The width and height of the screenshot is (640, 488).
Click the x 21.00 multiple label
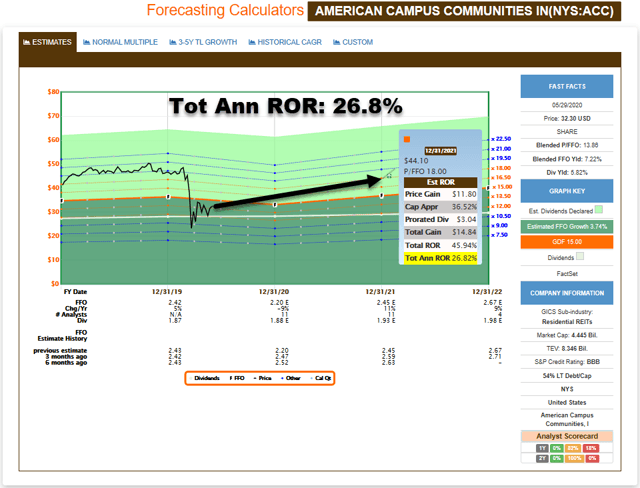coord(501,149)
